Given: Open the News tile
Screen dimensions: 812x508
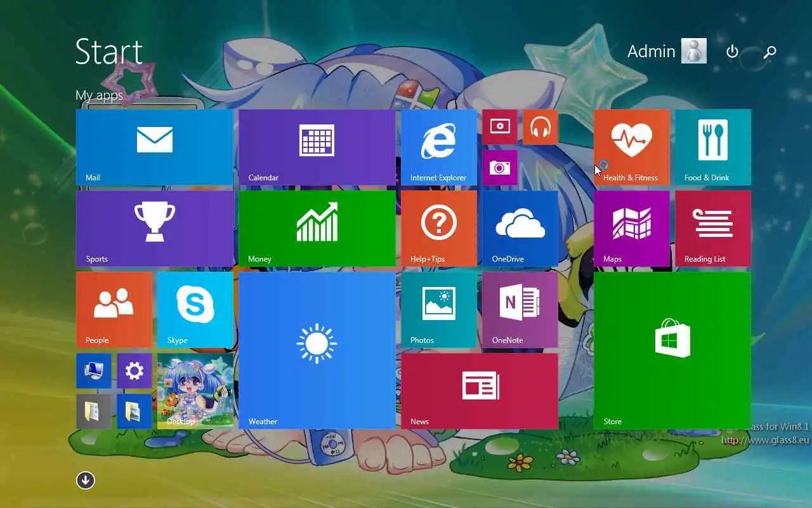Looking at the screenshot, I should (480, 391).
